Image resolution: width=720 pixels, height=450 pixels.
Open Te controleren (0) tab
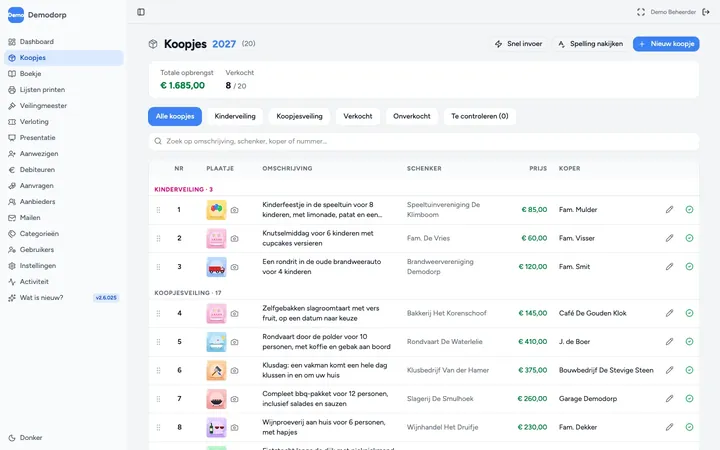480,117
